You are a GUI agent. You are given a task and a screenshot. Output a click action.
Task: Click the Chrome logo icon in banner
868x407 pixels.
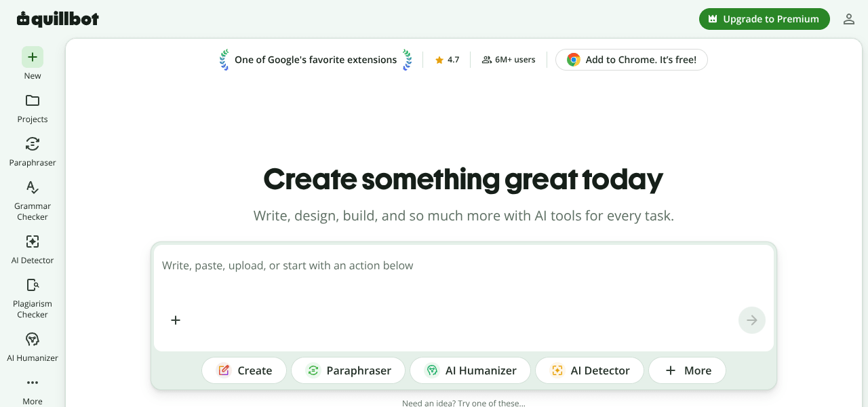(574, 60)
